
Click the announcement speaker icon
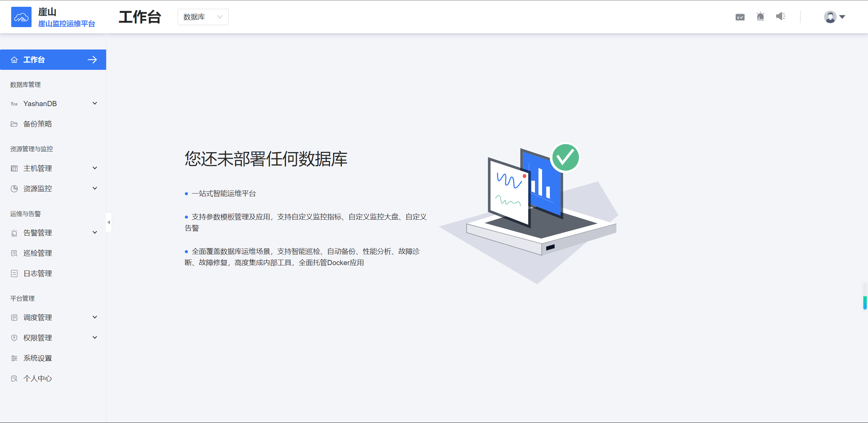pos(780,16)
